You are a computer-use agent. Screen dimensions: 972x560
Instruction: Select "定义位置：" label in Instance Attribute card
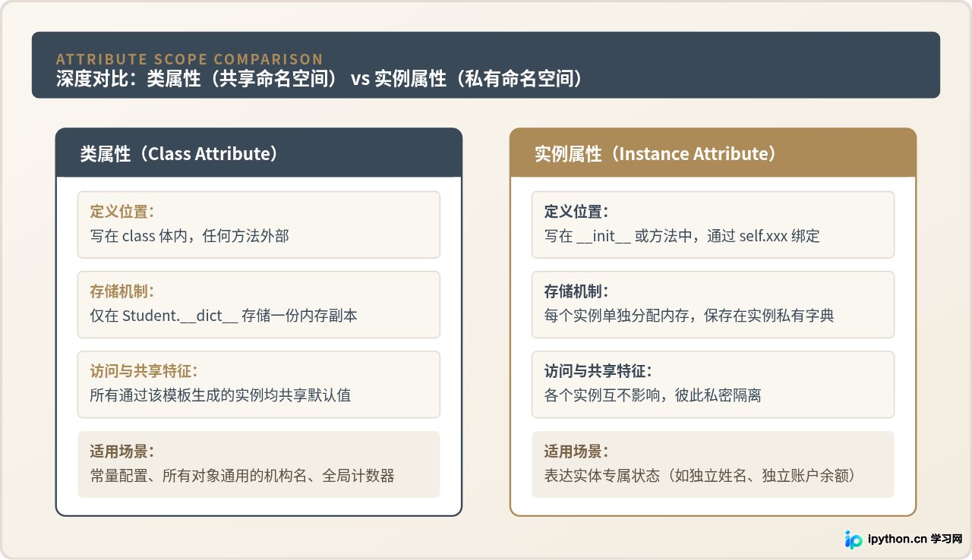click(576, 212)
